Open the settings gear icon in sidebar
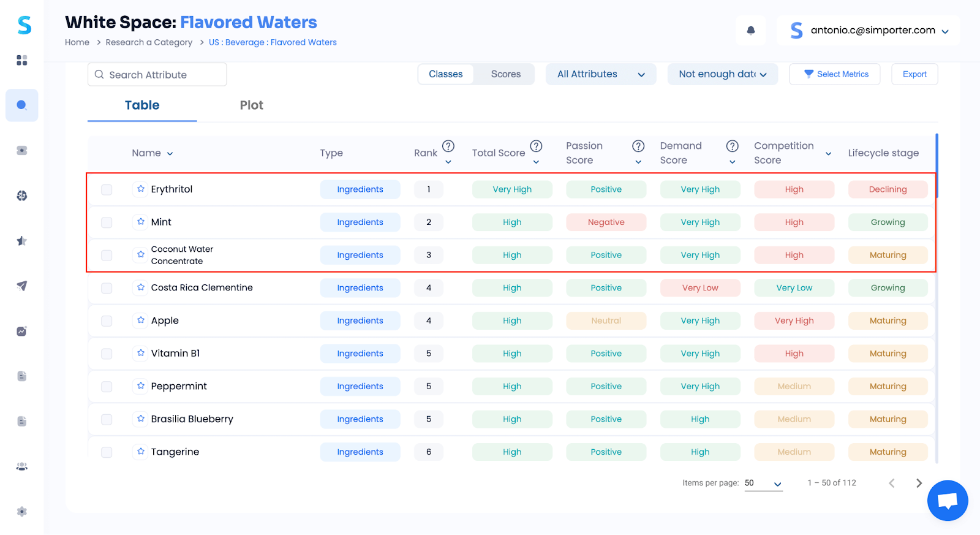The image size is (980, 535). (22, 512)
